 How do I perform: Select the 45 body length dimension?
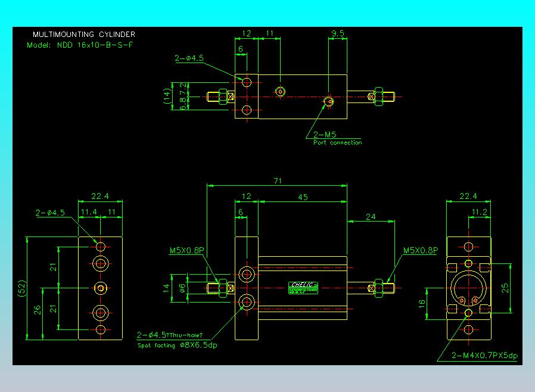pyautogui.click(x=303, y=197)
